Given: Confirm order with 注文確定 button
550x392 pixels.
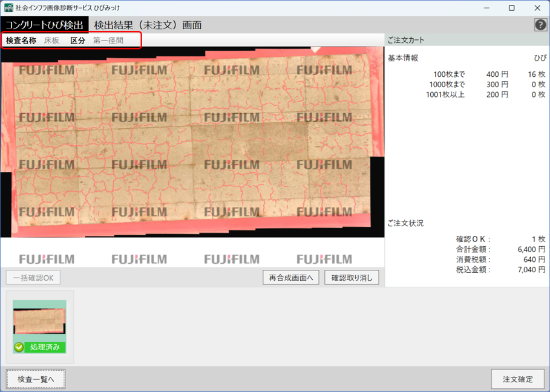Looking at the screenshot, I should coord(518,379).
